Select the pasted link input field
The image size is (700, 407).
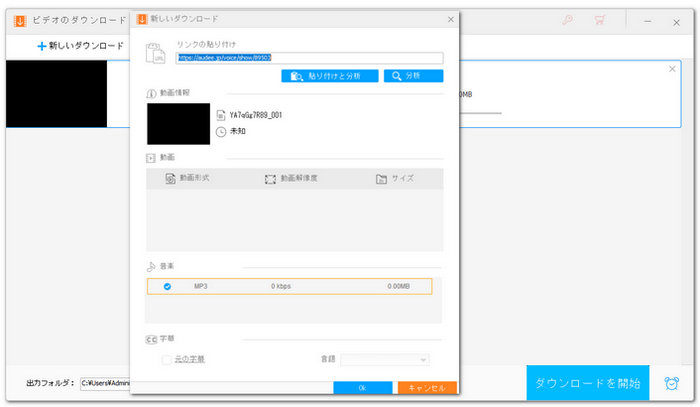(309, 58)
